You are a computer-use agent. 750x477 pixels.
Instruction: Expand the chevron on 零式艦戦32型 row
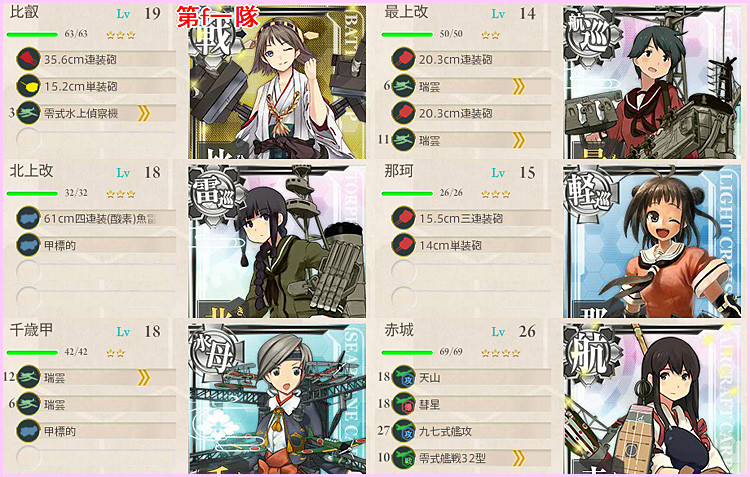tap(518, 458)
